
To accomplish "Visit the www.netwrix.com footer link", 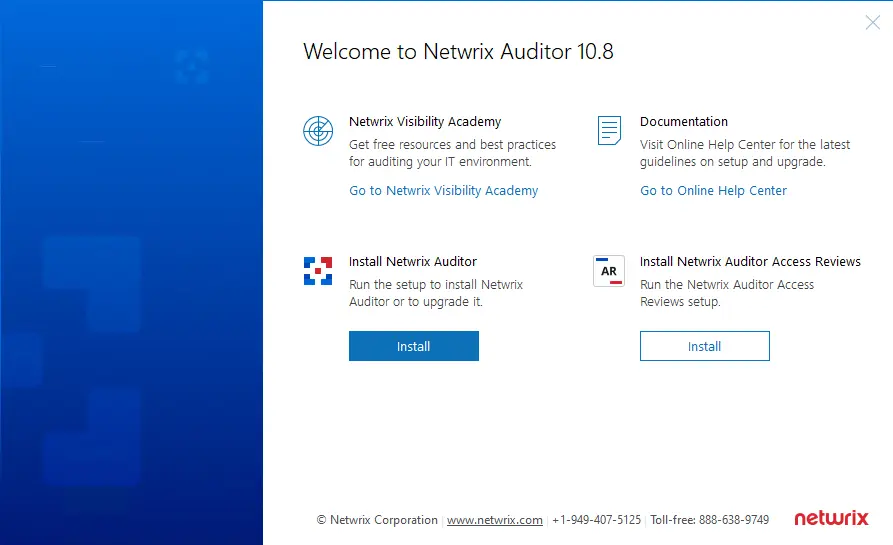I will 494,520.
